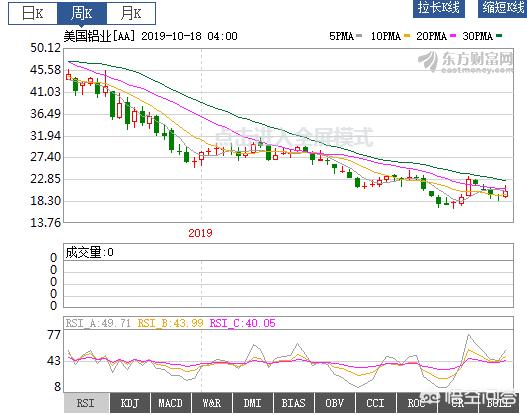The image size is (527, 415).
Task: Click the 13.76 price axis label
Action: point(46,222)
